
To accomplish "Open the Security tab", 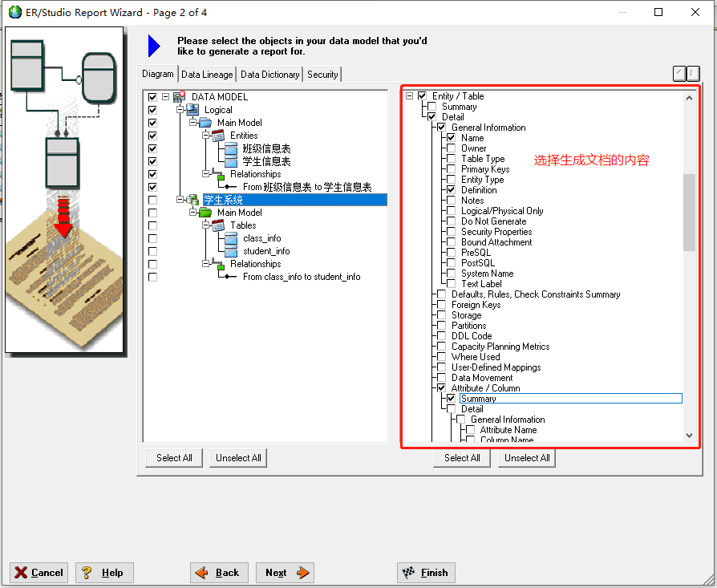I will click(322, 75).
